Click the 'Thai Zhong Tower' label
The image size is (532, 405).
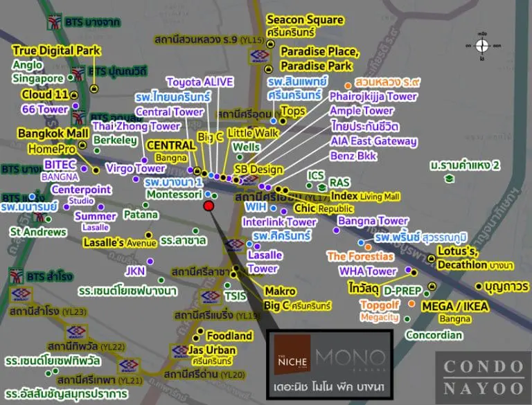(136, 126)
